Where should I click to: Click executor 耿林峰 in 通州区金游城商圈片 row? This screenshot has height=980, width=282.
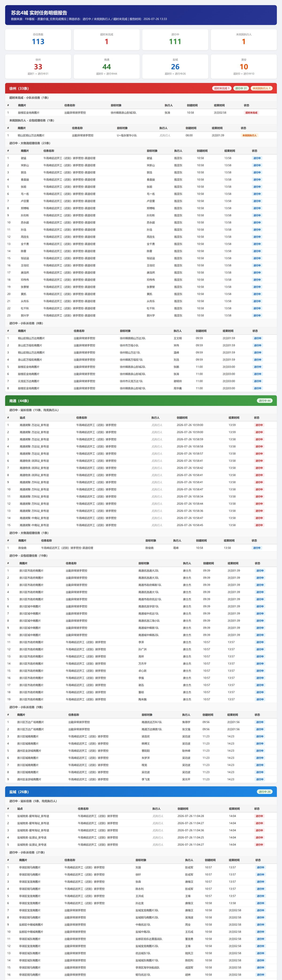186,751
